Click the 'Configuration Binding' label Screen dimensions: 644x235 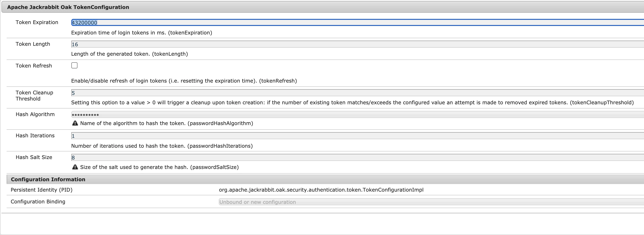(x=38, y=201)
